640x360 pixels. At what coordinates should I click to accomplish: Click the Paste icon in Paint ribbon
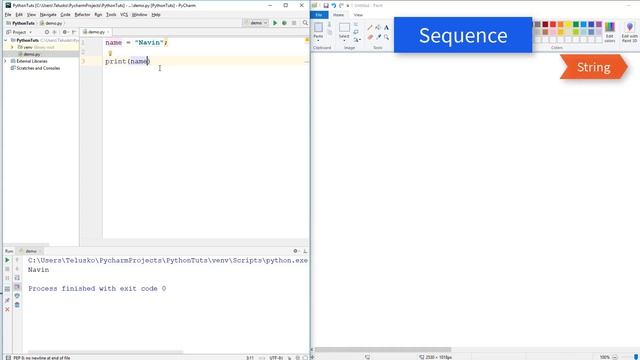tap(318, 28)
